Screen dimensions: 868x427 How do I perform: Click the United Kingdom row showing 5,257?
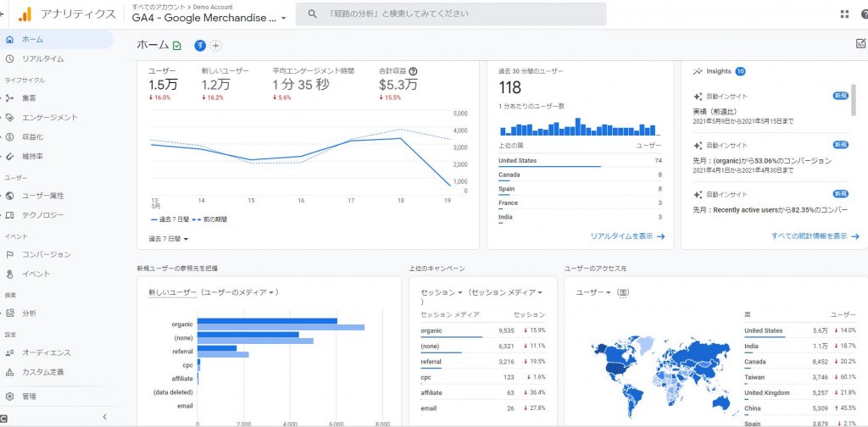click(x=800, y=393)
